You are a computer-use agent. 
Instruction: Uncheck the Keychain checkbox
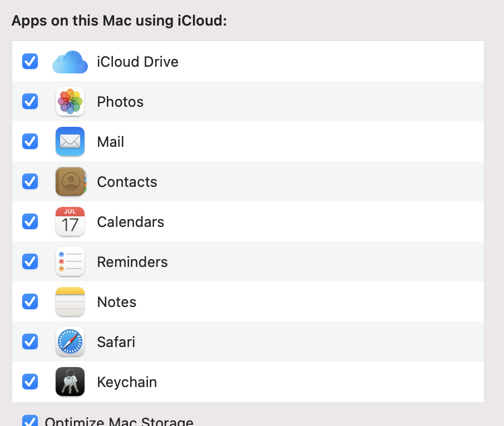coord(30,382)
